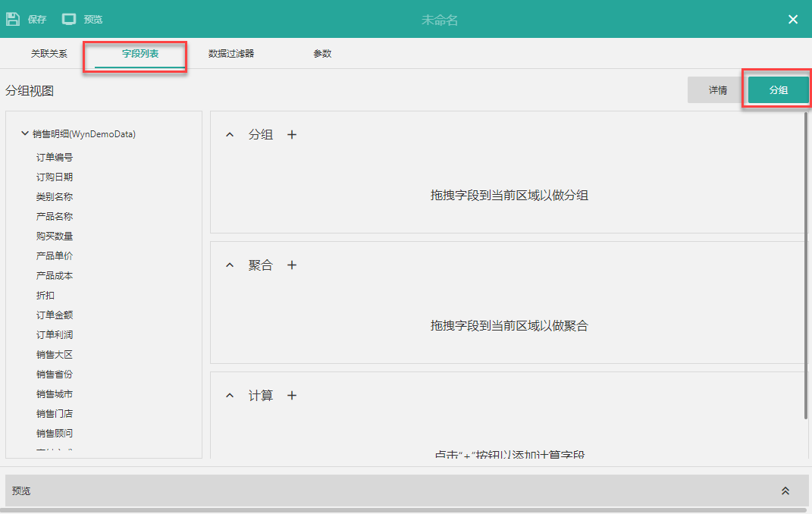Expand the bottom 预览 panel double-chevron
812x514 pixels.
coord(785,491)
